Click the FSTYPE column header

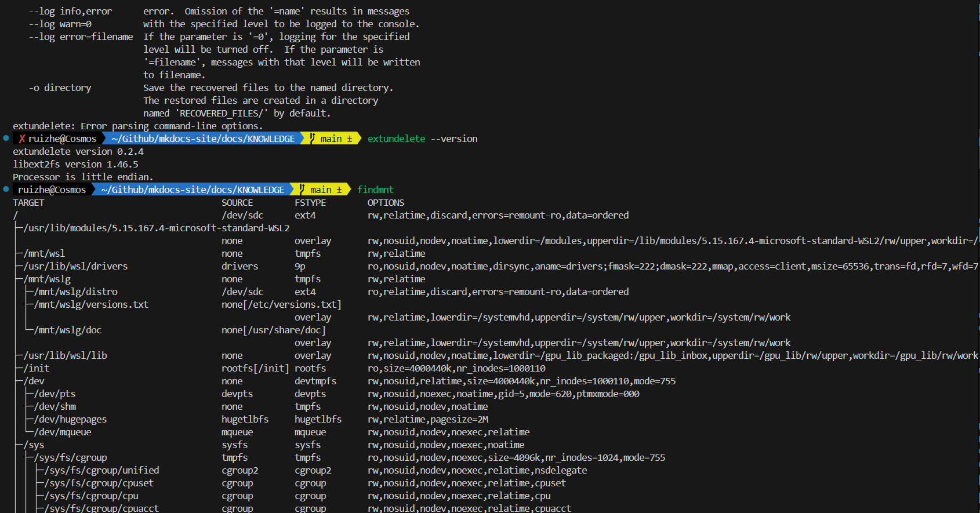(310, 203)
